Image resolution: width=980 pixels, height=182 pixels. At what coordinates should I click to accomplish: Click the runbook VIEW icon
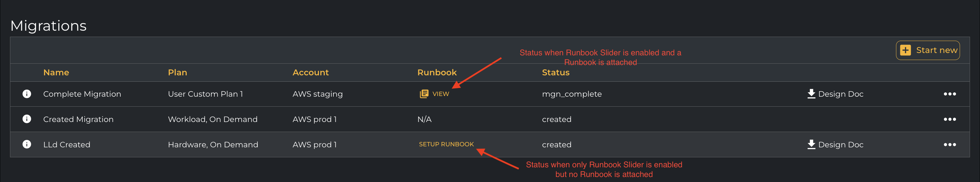424,94
